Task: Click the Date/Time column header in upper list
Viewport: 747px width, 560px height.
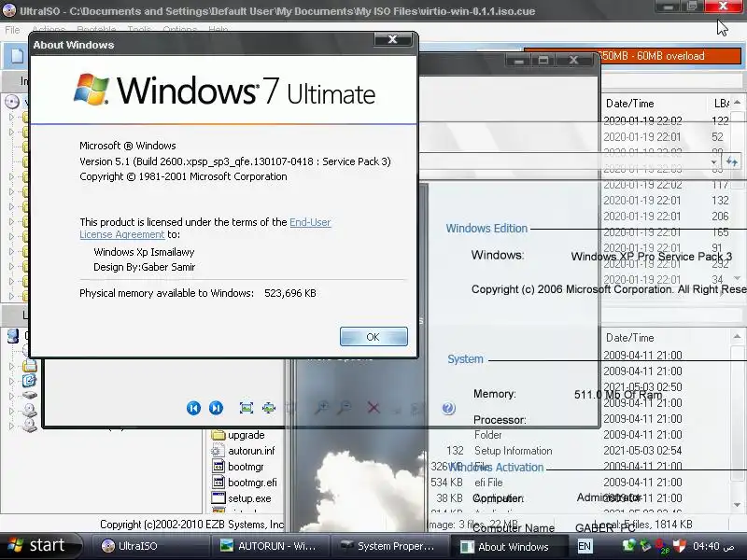Action: (x=629, y=104)
